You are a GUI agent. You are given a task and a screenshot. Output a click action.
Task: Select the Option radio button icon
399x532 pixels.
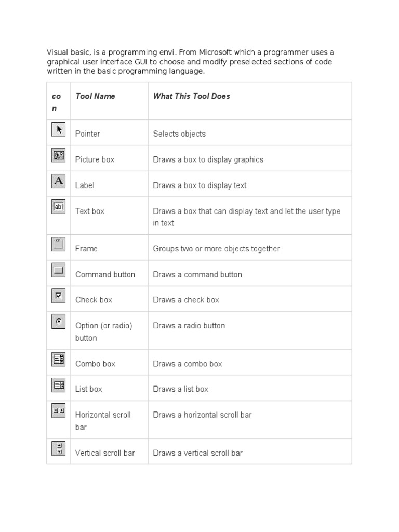coord(59,322)
